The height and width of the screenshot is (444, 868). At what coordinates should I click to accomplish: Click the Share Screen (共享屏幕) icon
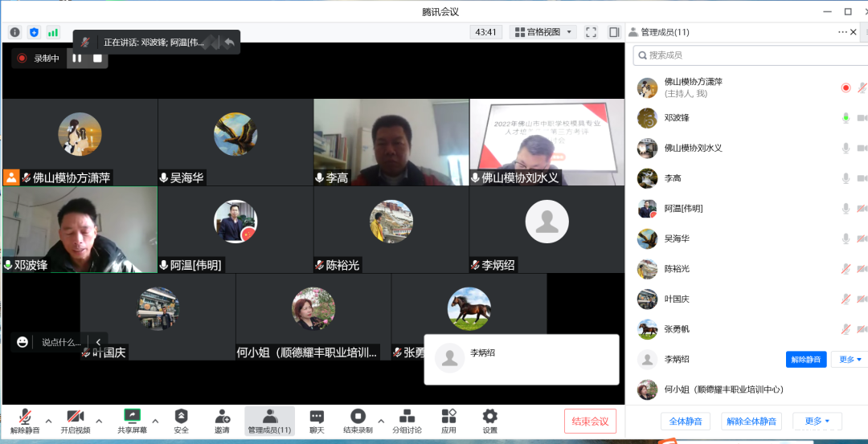pos(132,416)
